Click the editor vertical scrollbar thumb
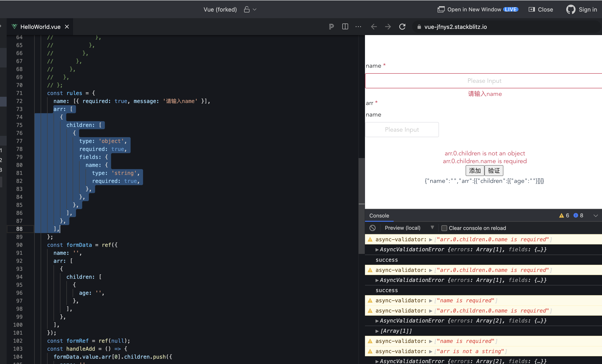This screenshot has width=602, height=364. [361, 206]
